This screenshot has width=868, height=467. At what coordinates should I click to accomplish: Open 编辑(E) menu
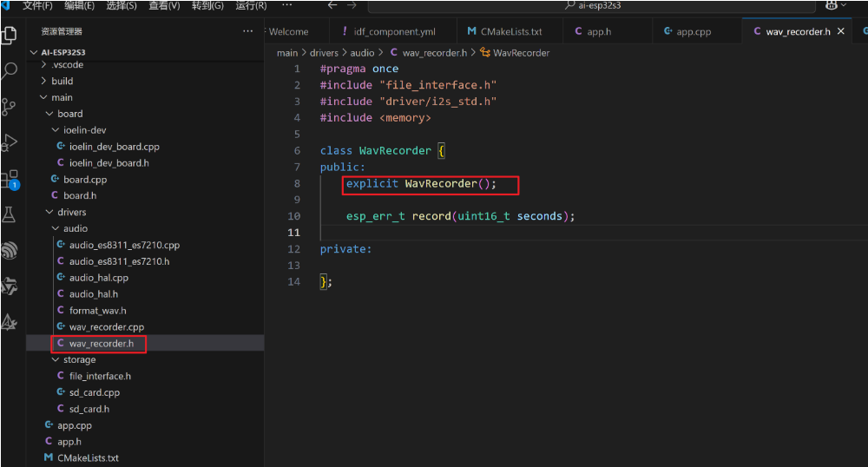79,5
